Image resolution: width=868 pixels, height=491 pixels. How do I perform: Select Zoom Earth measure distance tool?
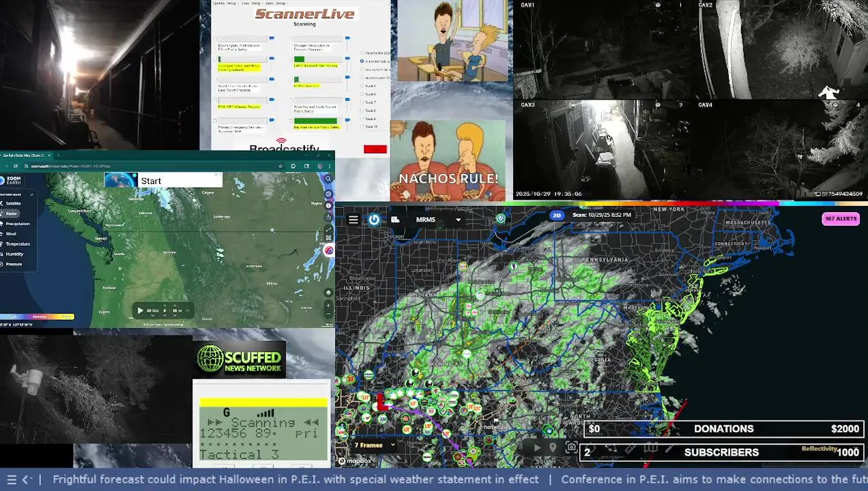tap(328, 229)
